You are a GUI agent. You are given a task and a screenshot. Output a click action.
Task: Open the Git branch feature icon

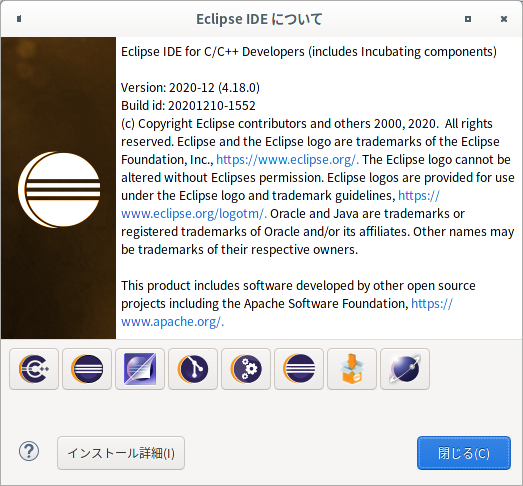pyautogui.click(x=193, y=369)
